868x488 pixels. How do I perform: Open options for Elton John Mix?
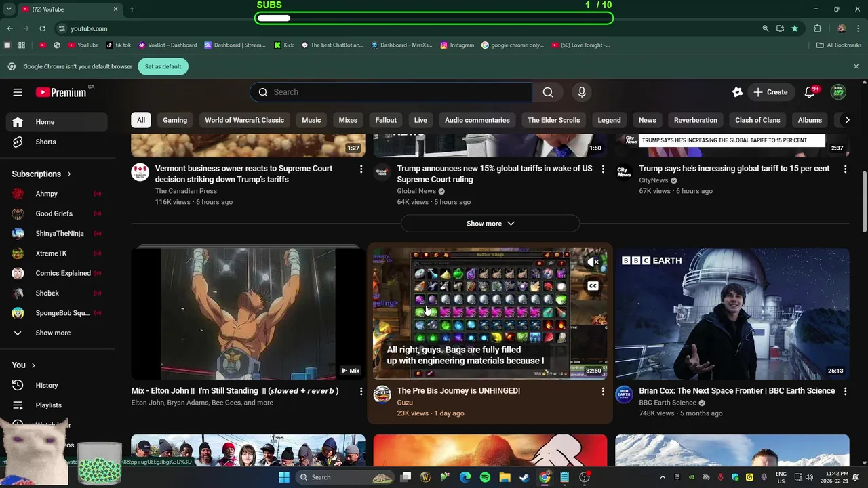click(361, 391)
